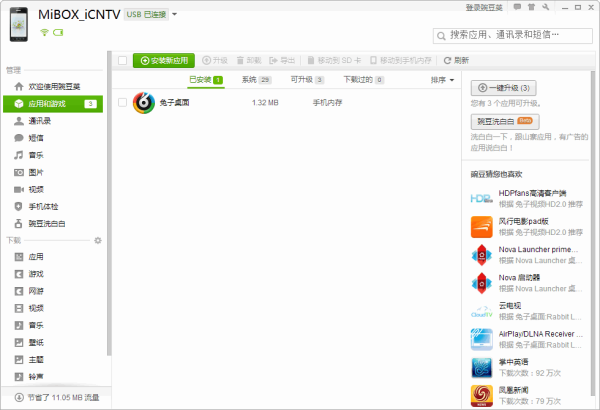Click the AirPlay/DLNA Receiver icon

482,340
